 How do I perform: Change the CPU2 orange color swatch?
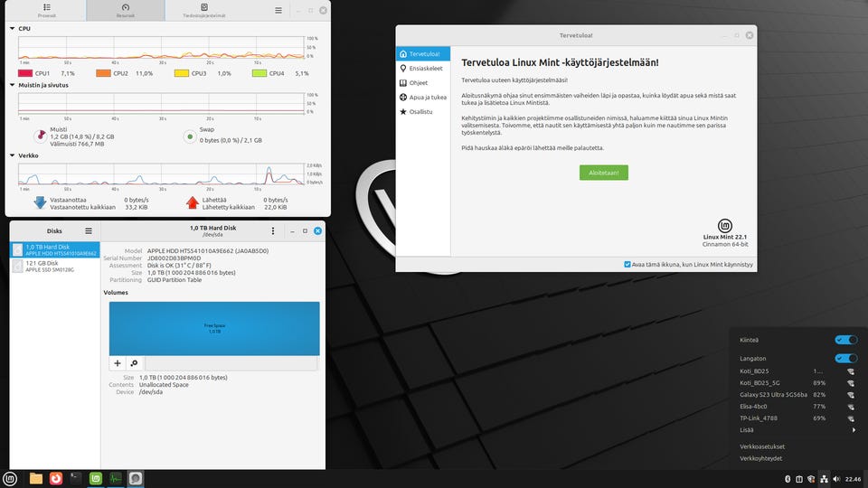[x=103, y=73]
